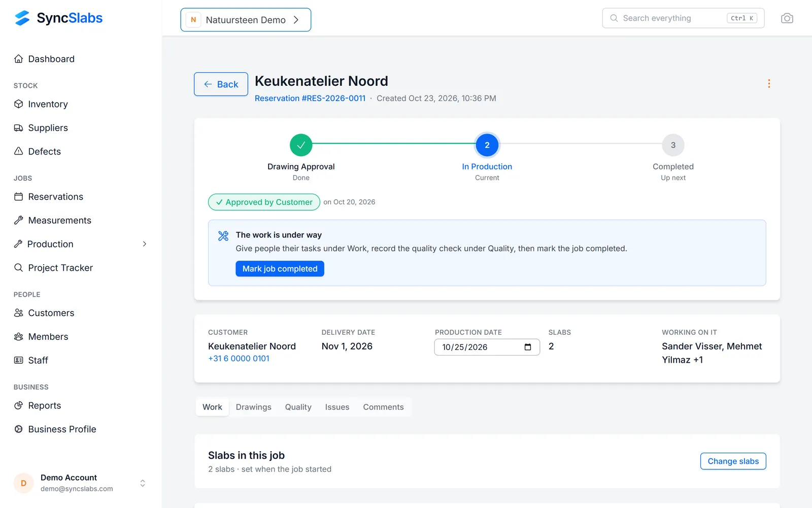Select the Drawing Approval step checkmark
The height and width of the screenshot is (508, 812).
click(301, 145)
